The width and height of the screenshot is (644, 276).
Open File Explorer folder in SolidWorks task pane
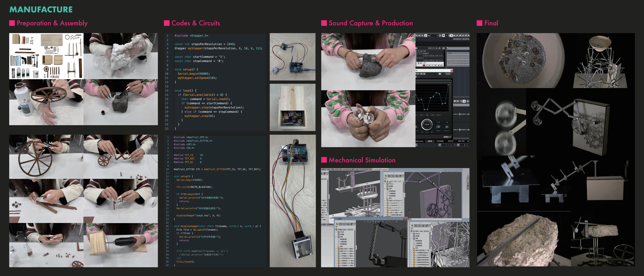[468, 180]
